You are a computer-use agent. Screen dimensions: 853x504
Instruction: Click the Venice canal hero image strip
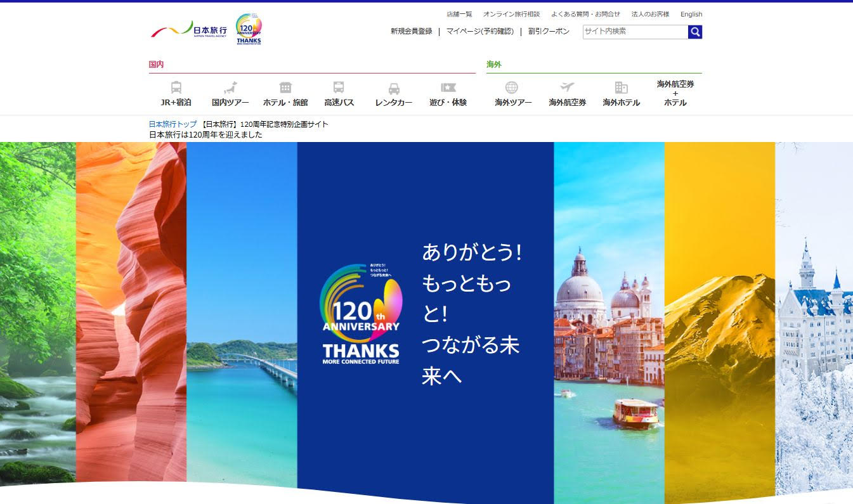click(609, 323)
